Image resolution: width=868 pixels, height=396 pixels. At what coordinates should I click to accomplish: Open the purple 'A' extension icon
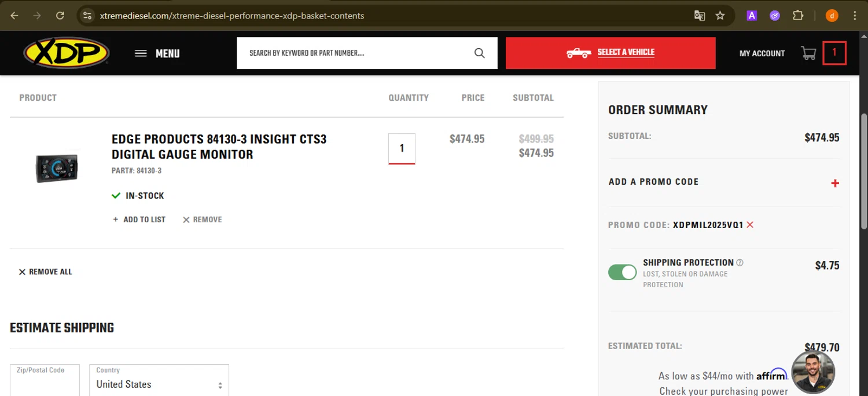[x=752, y=16]
